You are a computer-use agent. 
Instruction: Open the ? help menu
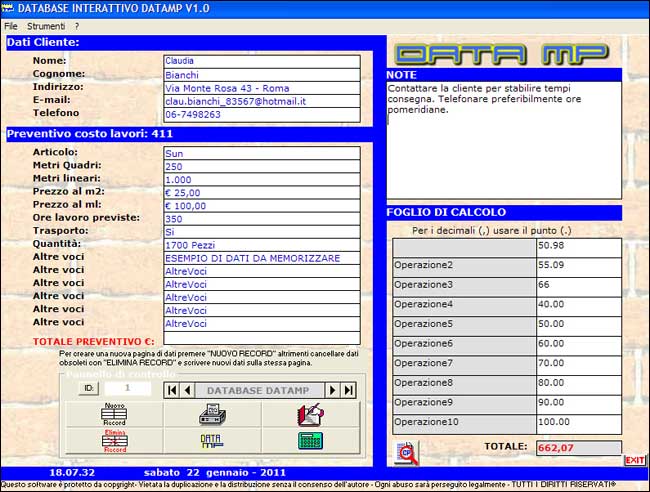(77, 24)
